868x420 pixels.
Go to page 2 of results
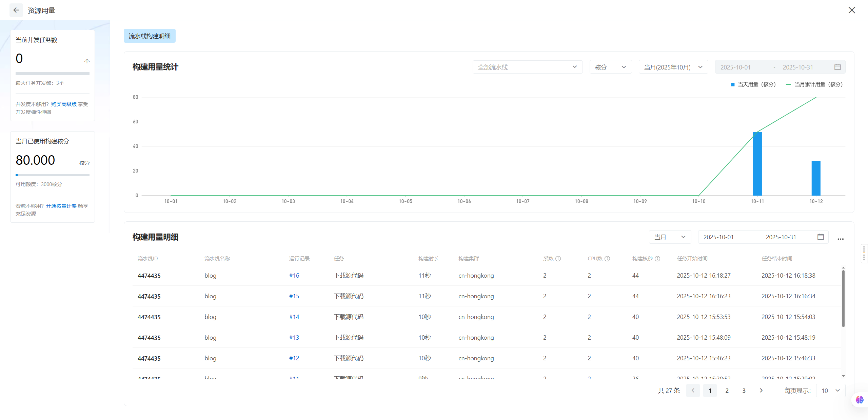pyautogui.click(x=727, y=391)
